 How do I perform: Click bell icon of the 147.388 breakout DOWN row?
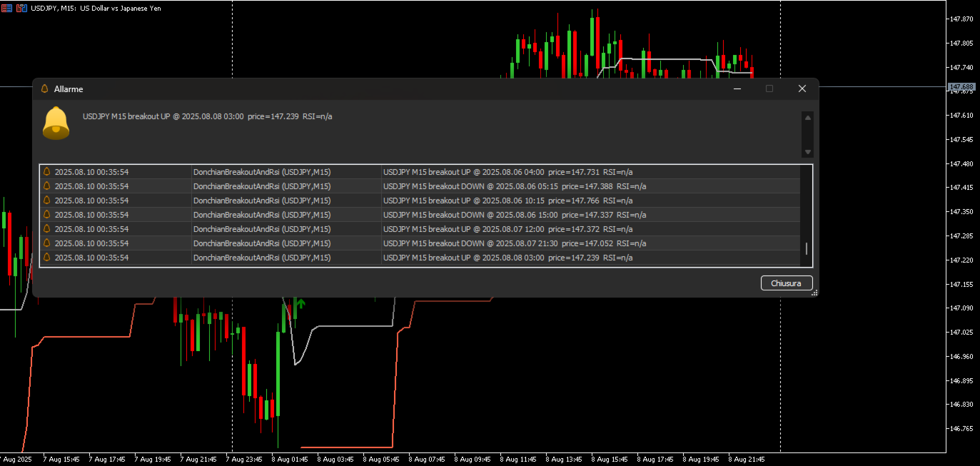pos(47,186)
